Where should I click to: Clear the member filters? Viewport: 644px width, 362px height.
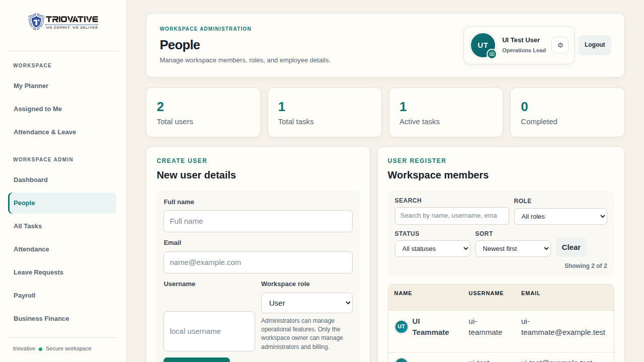571,247
